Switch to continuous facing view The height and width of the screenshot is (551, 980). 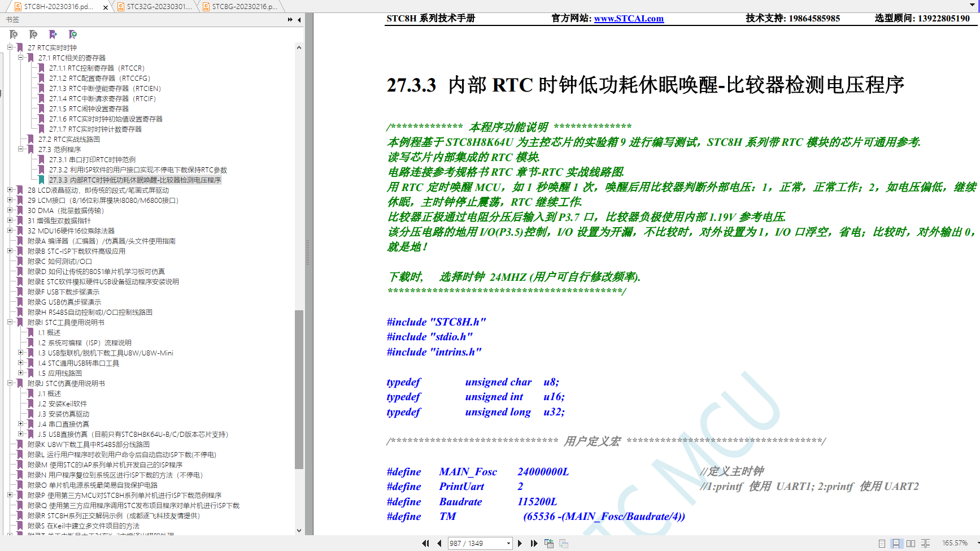pos(925,543)
